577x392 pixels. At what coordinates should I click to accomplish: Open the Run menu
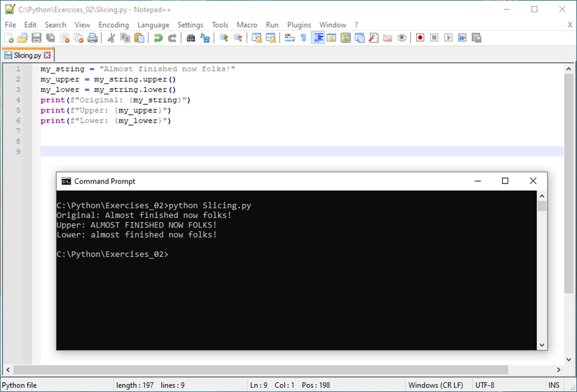(273, 25)
